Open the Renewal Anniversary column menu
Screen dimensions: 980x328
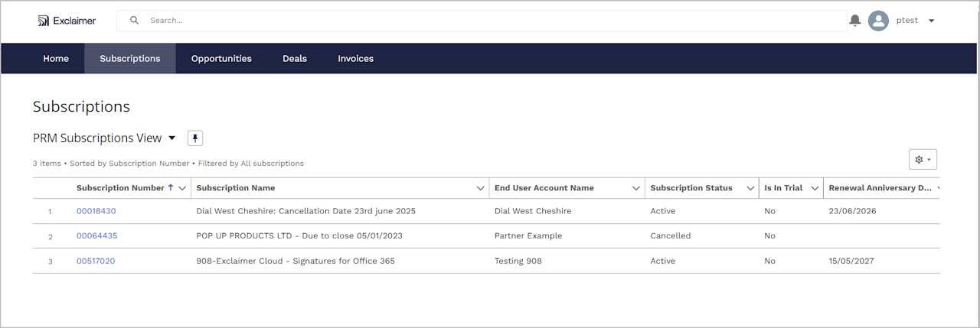pos(937,188)
